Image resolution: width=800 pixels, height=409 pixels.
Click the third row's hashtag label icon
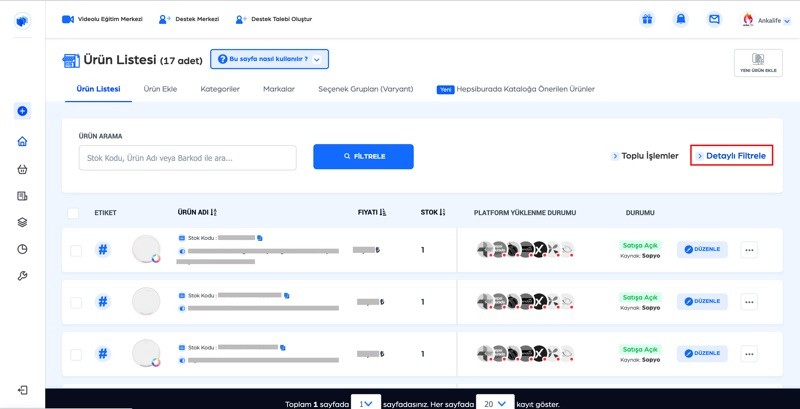(103, 353)
